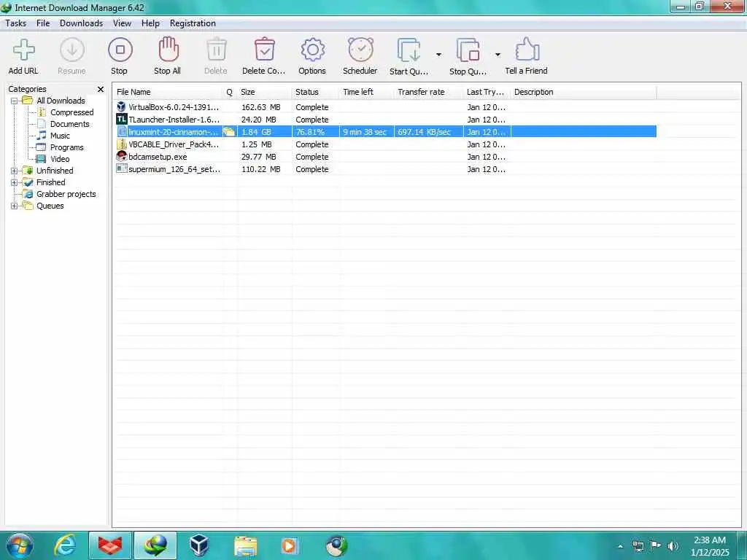Viewport: 747px width, 560px height.
Task: Click the TLauncher TL file icon
Action: click(x=122, y=119)
